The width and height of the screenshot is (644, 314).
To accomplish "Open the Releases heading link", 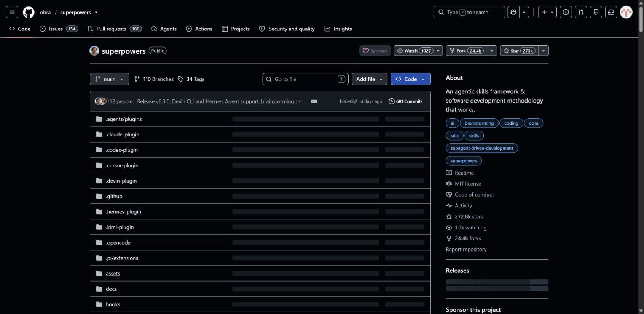I will click(x=457, y=271).
